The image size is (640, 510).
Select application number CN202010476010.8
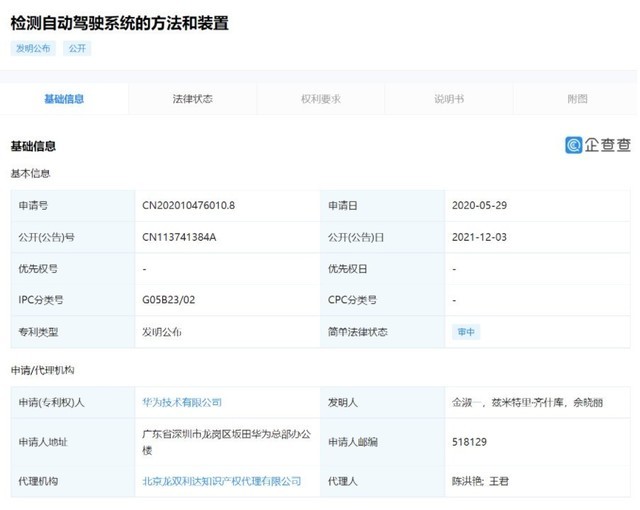click(188, 205)
